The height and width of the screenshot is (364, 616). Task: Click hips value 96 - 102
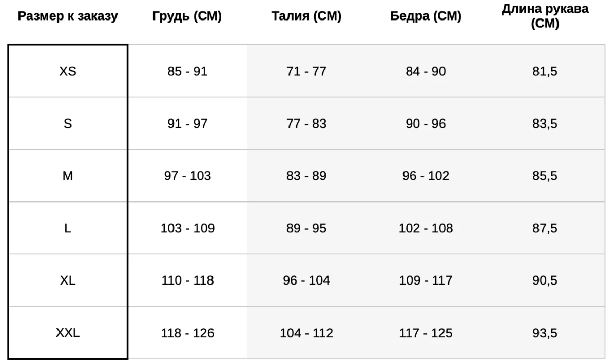click(x=426, y=176)
